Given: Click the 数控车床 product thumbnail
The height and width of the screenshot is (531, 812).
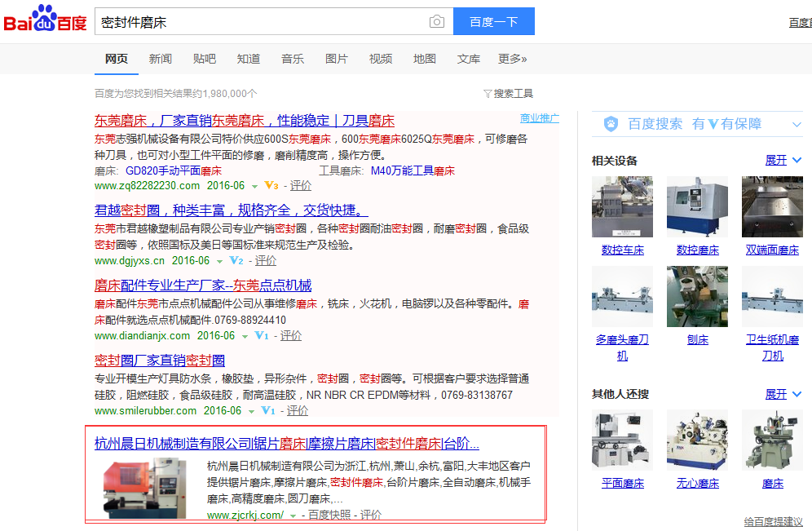Looking at the screenshot, I should tap(622, 207).
